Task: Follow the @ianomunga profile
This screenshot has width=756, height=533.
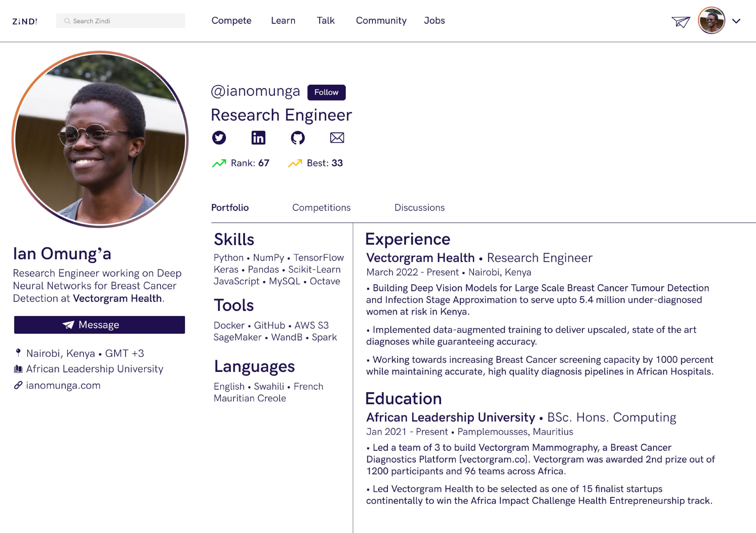Action: click(326, 92)
